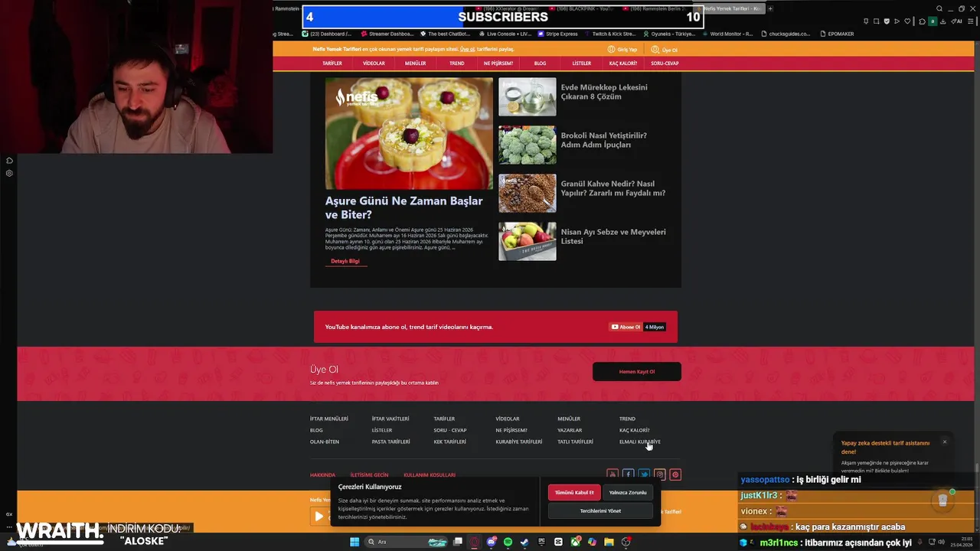Click the cookie banner play button icon
The height and width of the screenshot is (551, 980).
click(x=318, y=517)
